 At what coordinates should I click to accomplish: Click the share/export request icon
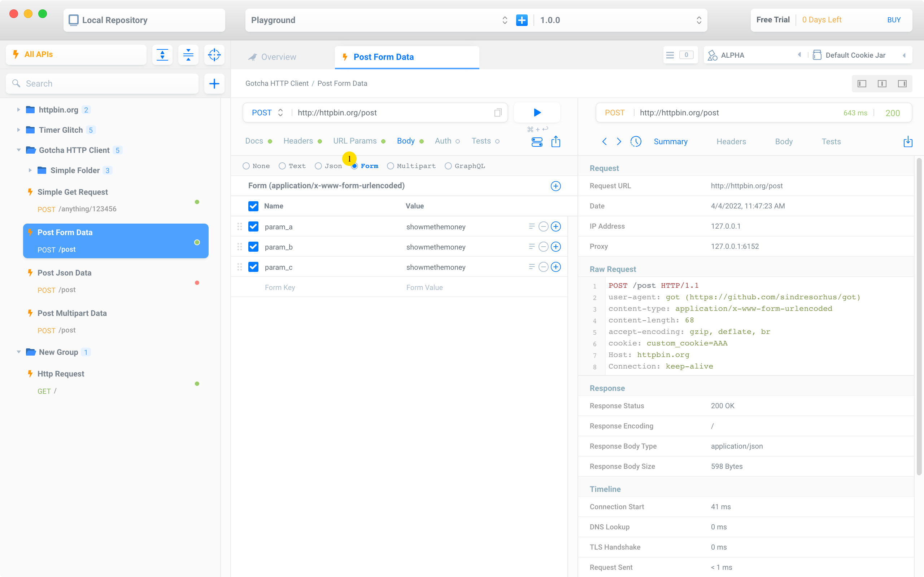pos(555,142)
